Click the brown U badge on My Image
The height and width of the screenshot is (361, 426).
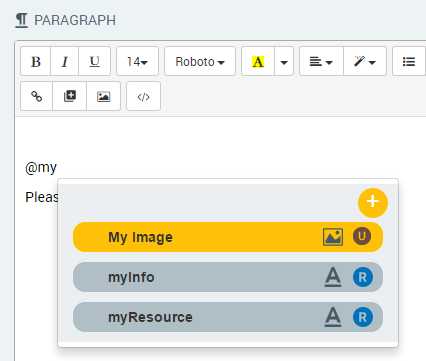[x=362, y=236]
